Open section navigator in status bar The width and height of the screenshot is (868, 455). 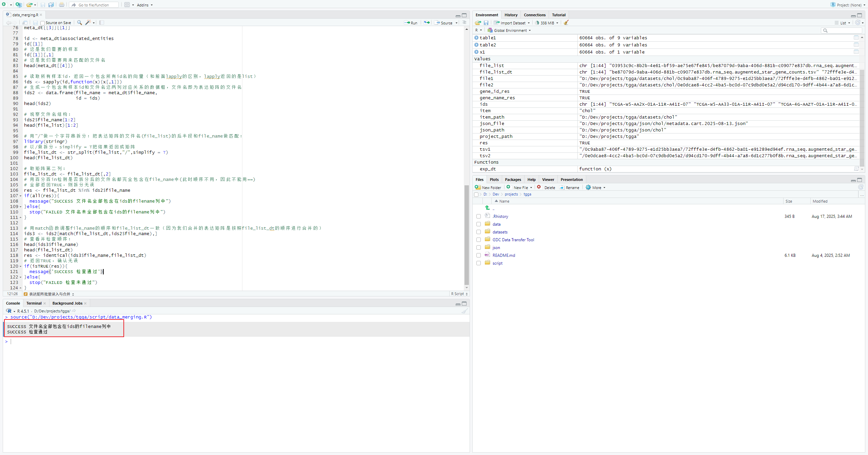click(49, 294)
